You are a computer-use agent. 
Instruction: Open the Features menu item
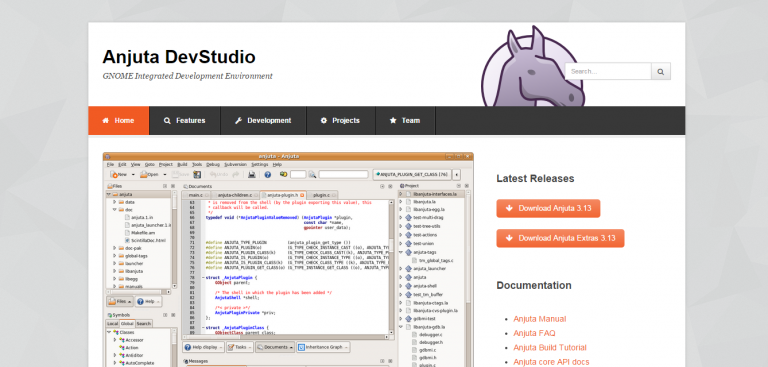(x=185, y=121)
